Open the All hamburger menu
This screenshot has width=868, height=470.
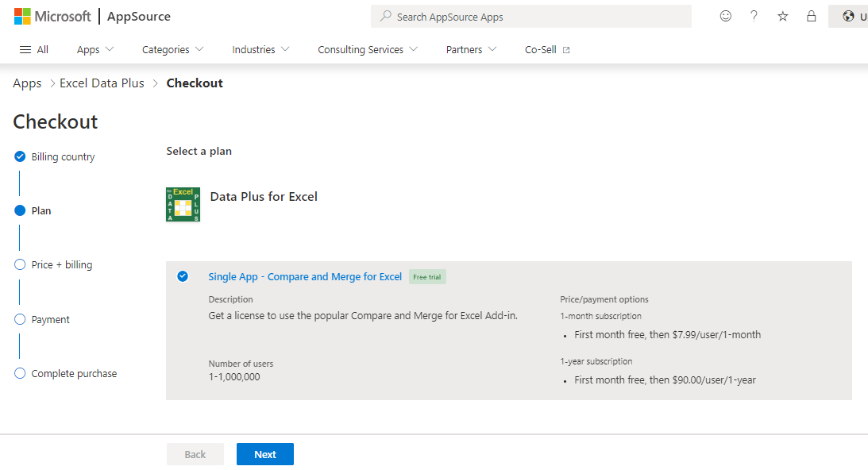[x=33, y=49]
